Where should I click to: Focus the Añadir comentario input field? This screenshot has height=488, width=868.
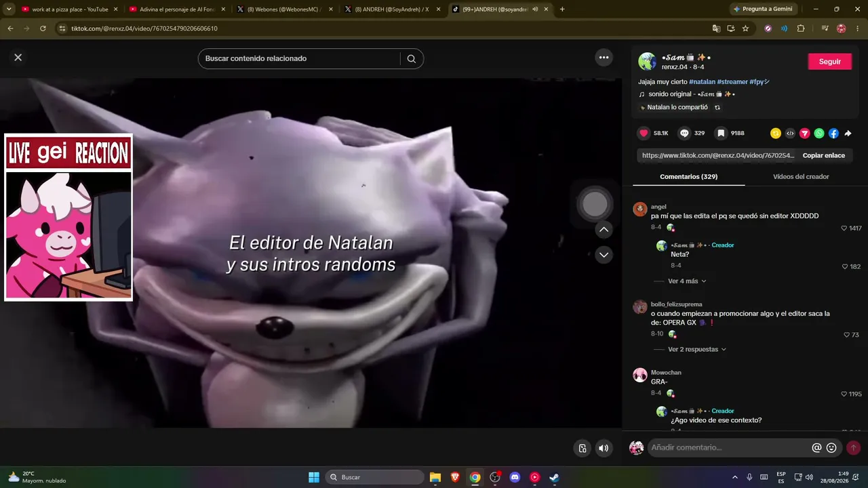729,448
